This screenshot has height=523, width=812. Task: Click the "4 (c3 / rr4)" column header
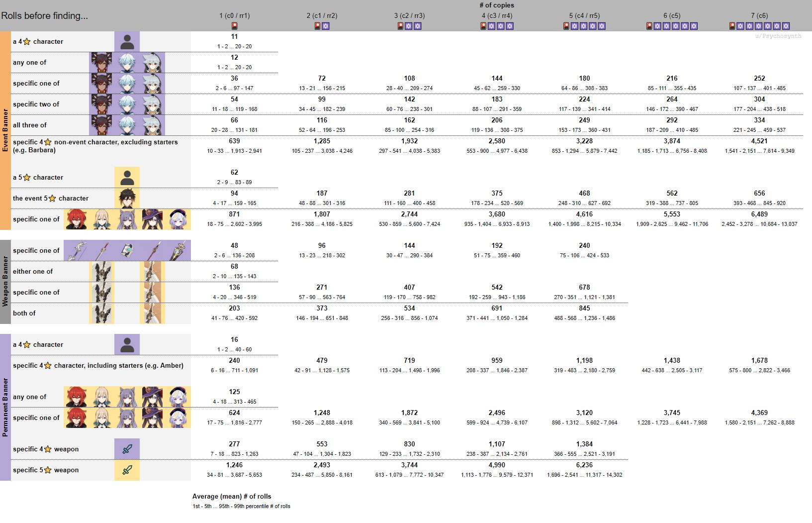click(x=497, y=15)
